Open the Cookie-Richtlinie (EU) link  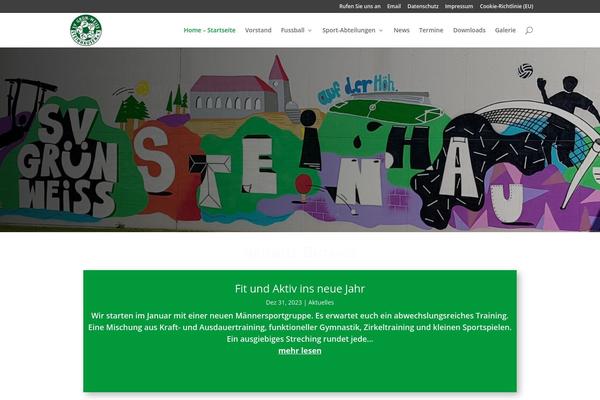(x=506, y=6)
